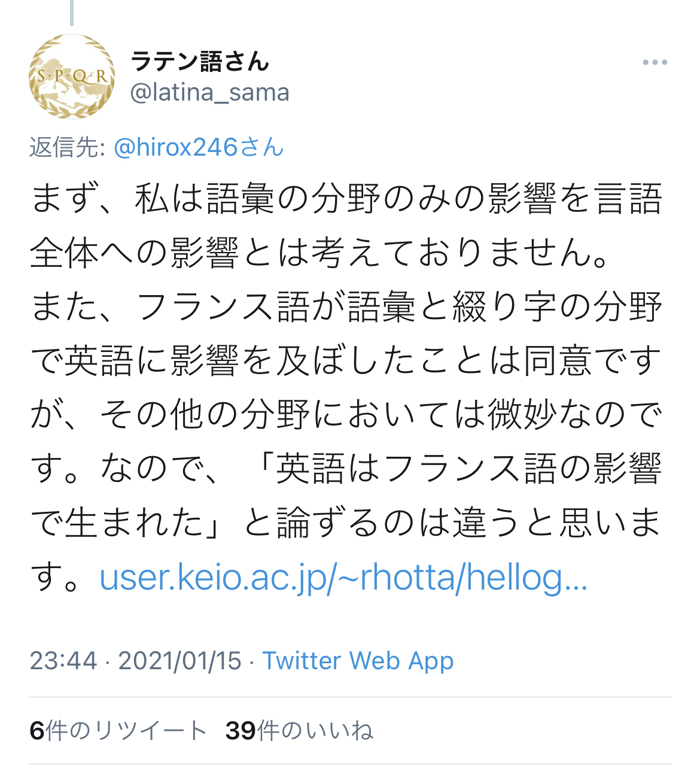Click the thread connector line above avatar

[x=72, y=12]
